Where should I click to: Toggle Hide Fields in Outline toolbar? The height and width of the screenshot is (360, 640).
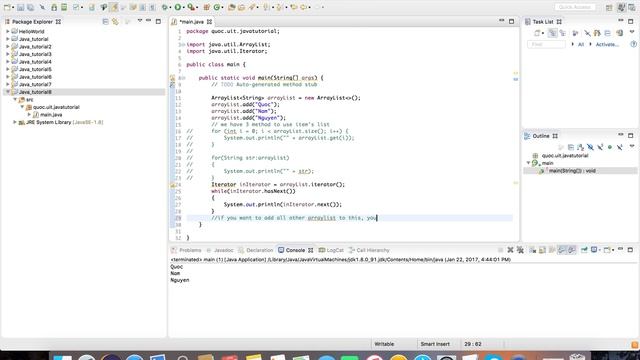[x=590, y=147]
